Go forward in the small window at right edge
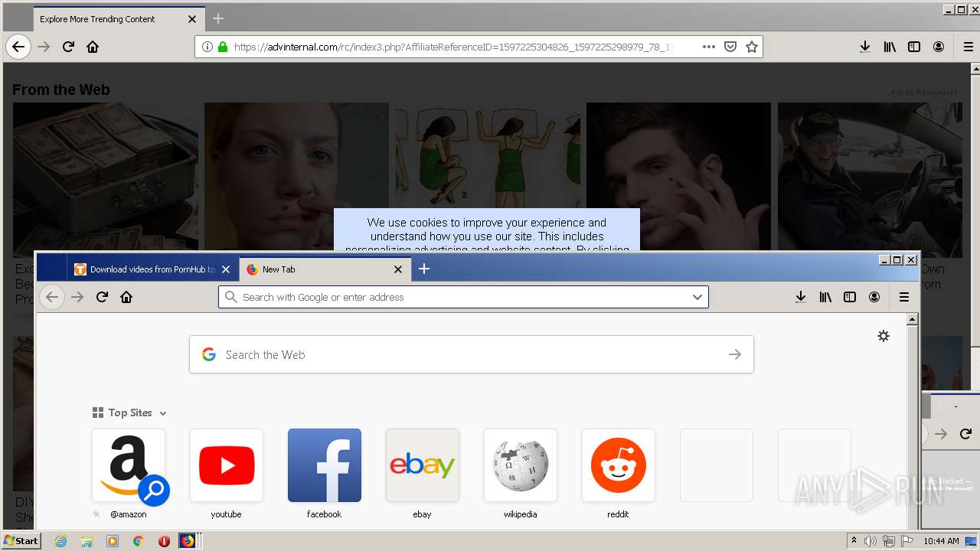 point(941,434)
